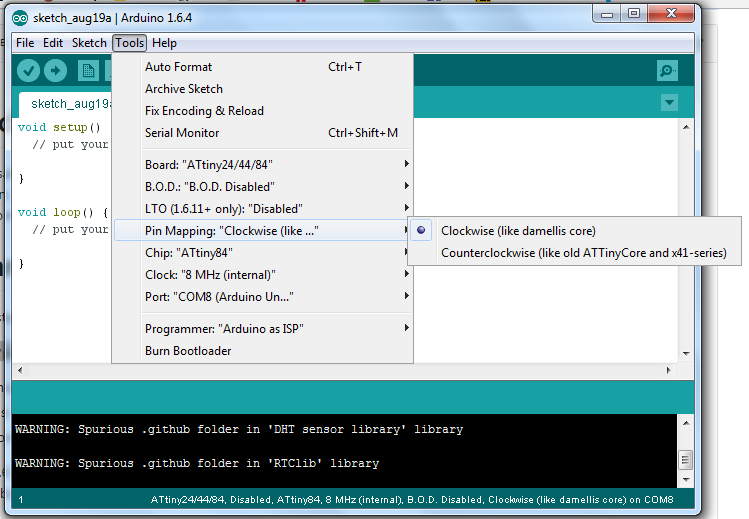Expand Clock: "8 MHz (internal)" submenu

[263, 275]
